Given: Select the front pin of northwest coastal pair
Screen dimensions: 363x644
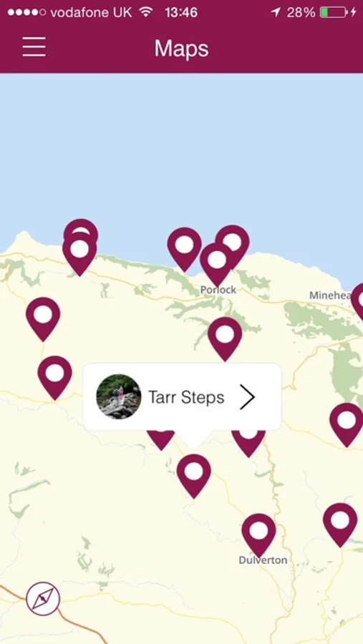Looking at the screenshot, I should 79,253.
